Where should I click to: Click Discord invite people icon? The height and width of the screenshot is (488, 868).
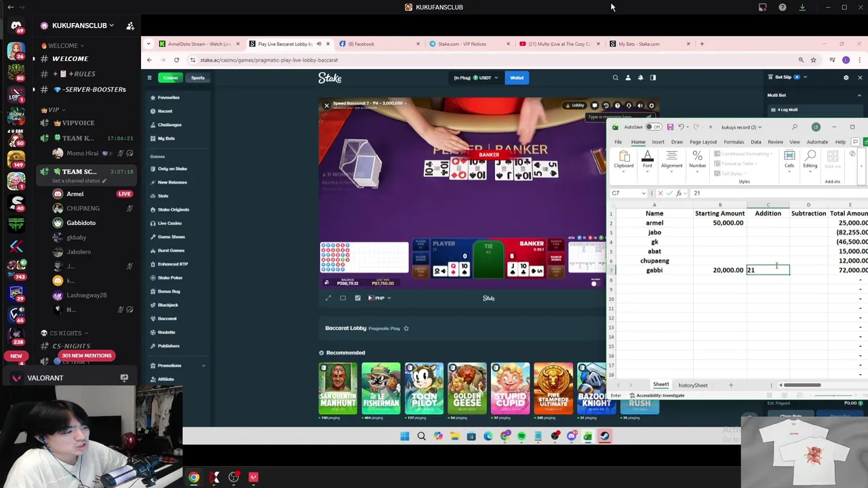pyautogui.click(x=130, y=26)
